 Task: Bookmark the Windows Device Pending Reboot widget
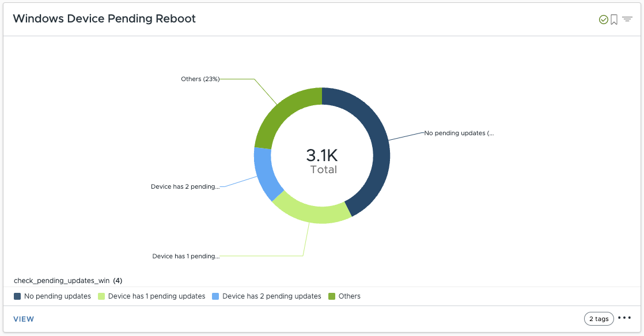(x=614, y=20)
